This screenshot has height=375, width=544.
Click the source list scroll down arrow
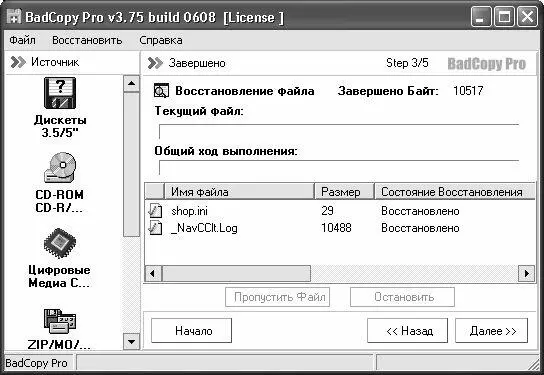(131, 341)
